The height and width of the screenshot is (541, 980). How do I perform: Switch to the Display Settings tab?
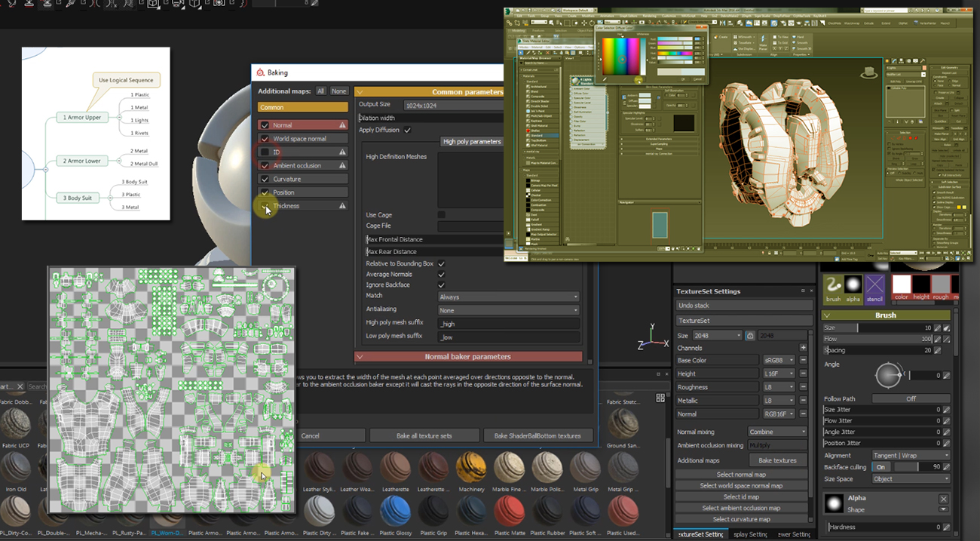pos(749,534)
